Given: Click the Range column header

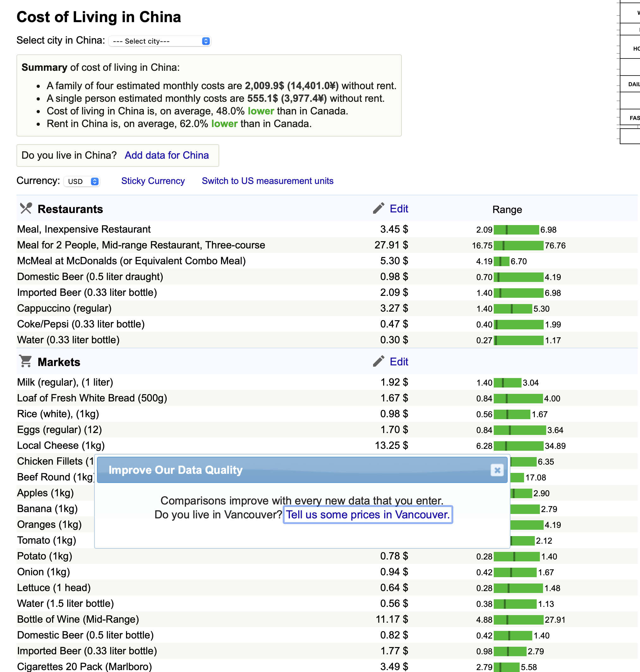Looking at the screenshot, I should [507, 209].
